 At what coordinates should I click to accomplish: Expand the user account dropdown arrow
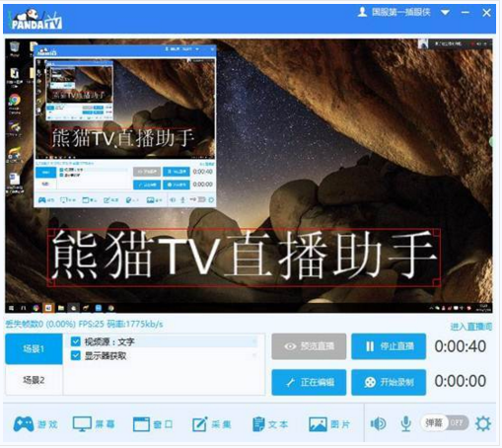(445, 13)
